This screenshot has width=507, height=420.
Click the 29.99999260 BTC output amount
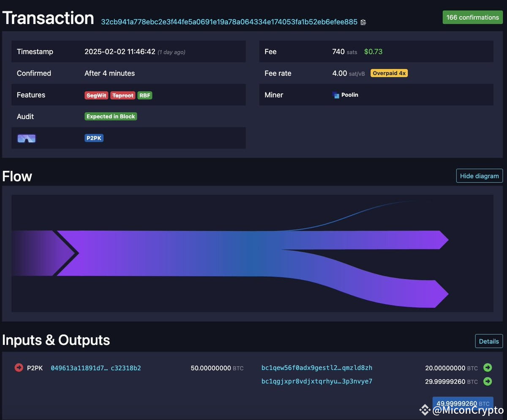pyautogui.click(x=451, y=382)
